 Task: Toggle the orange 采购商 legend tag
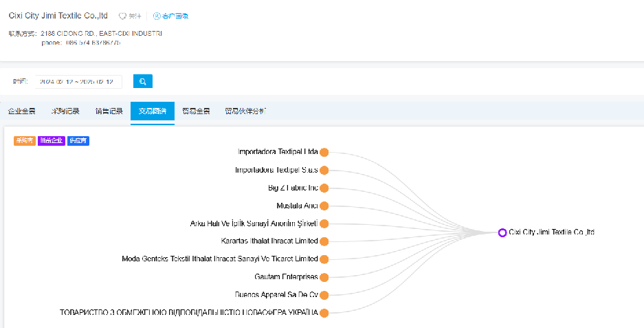point(25,140)
